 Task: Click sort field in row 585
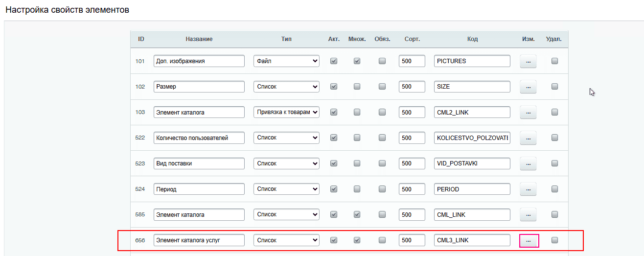[x=412, y=214]
